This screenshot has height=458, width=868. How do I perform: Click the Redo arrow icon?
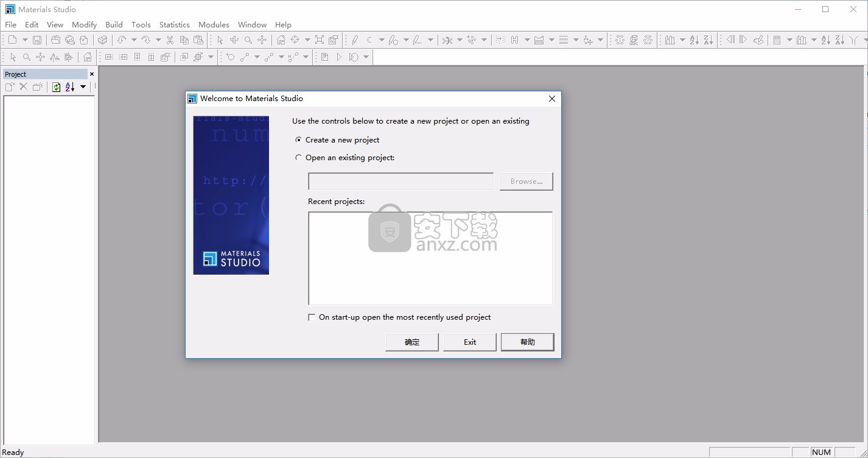pyautogui.click(x=146, y=40)
